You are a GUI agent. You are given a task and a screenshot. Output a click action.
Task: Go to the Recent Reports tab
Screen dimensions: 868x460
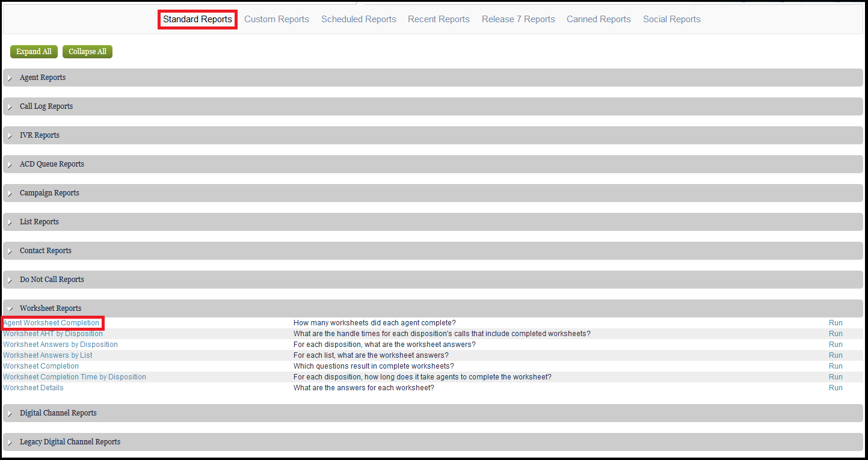439,19
